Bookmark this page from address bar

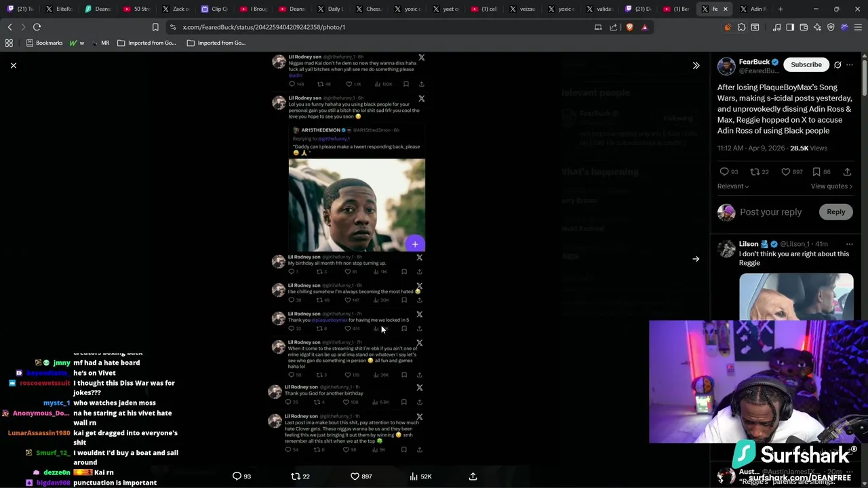click(x=155, y=27)
